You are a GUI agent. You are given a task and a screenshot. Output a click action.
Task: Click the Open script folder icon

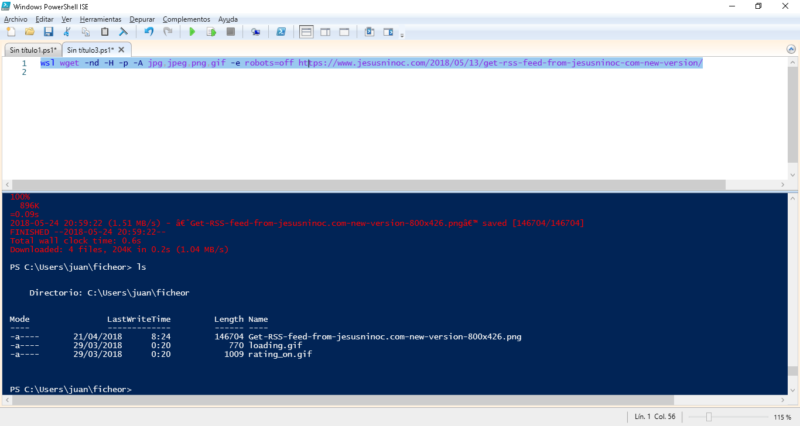pyautogui.click(x=29, y=32)
